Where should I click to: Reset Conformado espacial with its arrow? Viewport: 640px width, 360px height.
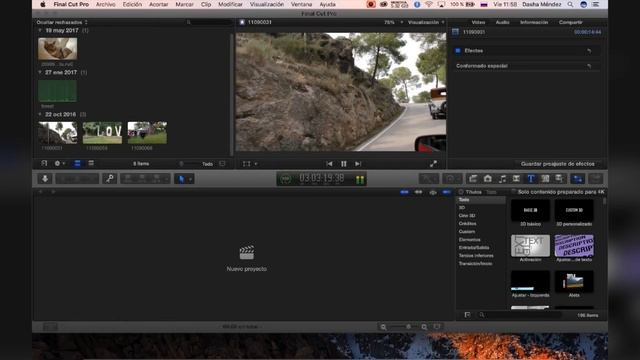point(589,66)
